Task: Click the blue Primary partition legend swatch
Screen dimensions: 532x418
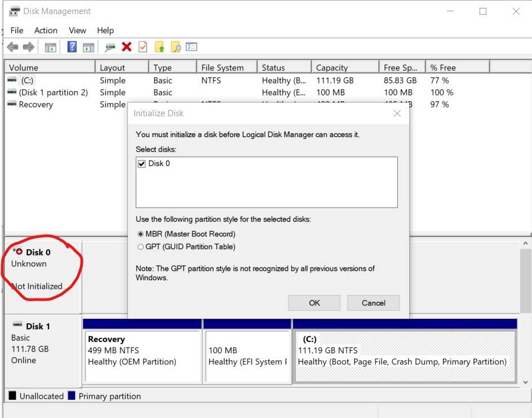Action: 71,395
